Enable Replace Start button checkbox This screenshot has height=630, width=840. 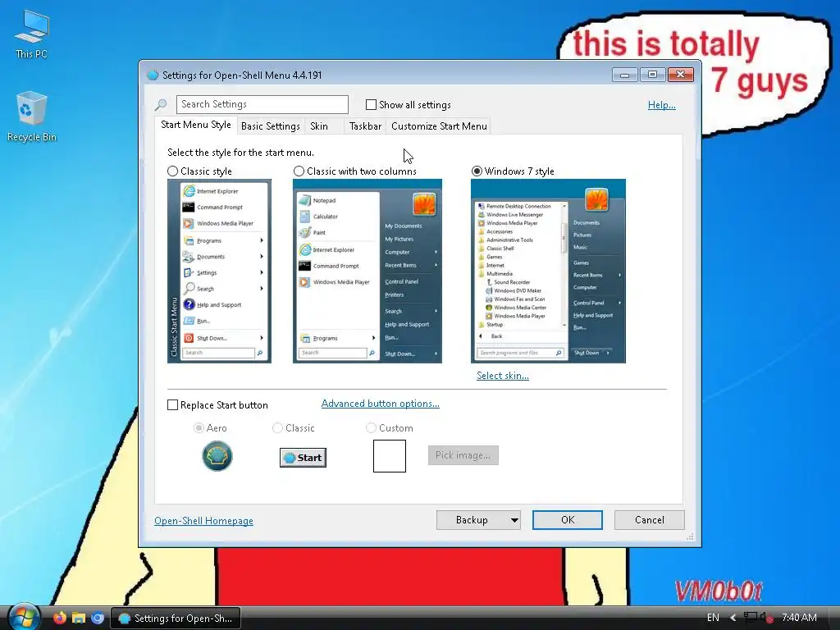click(172, 405)
